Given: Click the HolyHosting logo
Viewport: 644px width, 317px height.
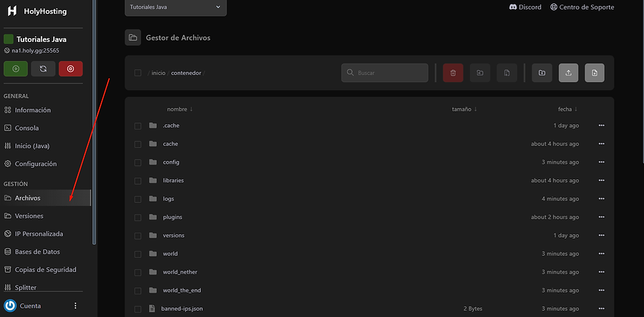Looking at the screenshot, I should [12, 11].
